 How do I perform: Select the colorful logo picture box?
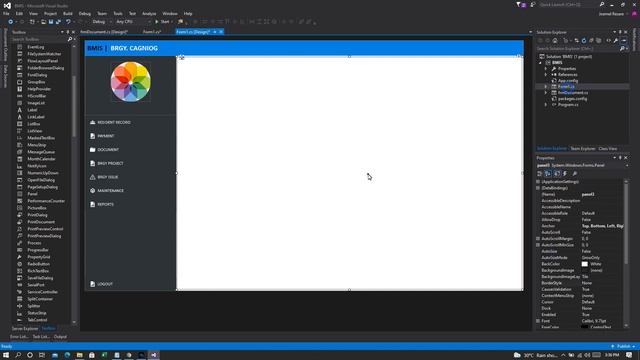tap(131, 82)
